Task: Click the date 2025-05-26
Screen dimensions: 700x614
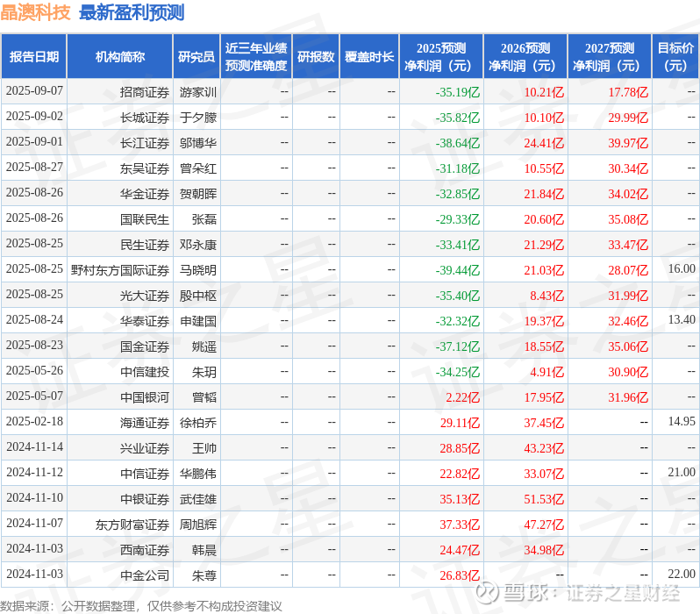Action: pyautogui.click(x=34, y=371)
